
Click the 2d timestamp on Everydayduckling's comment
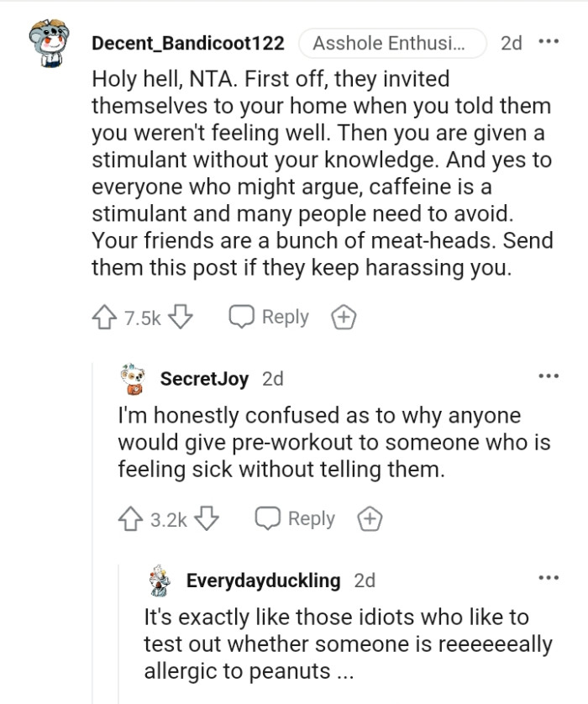365,581
